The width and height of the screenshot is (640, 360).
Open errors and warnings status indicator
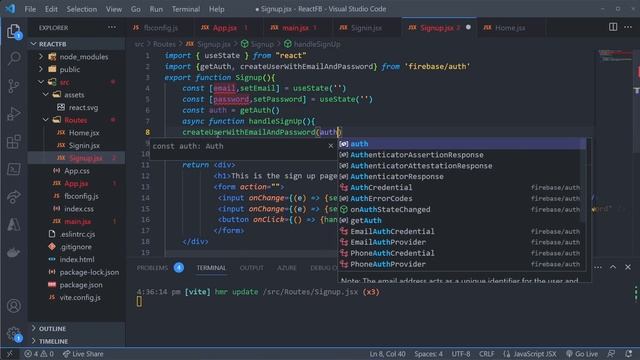39,354
